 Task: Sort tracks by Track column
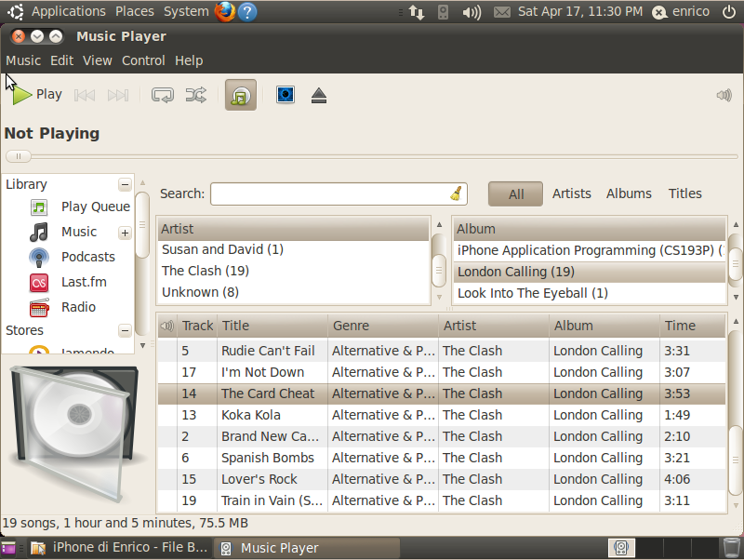click(197, 326)
